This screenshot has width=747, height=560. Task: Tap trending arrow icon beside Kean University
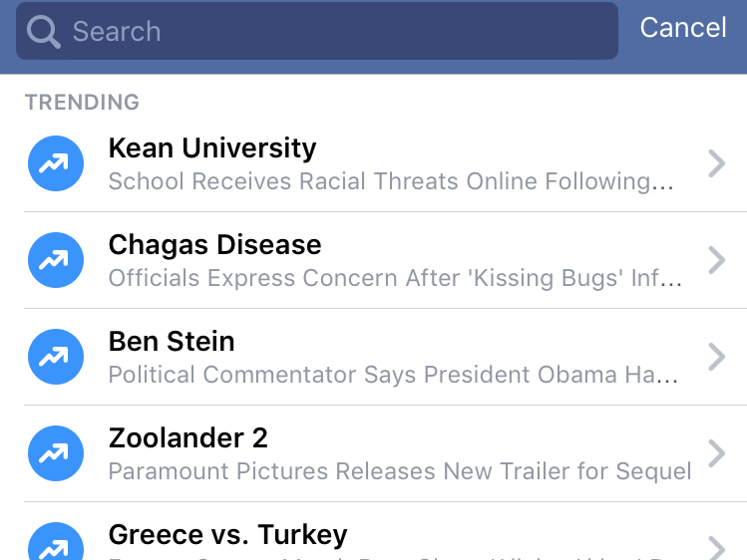point(54,163)
